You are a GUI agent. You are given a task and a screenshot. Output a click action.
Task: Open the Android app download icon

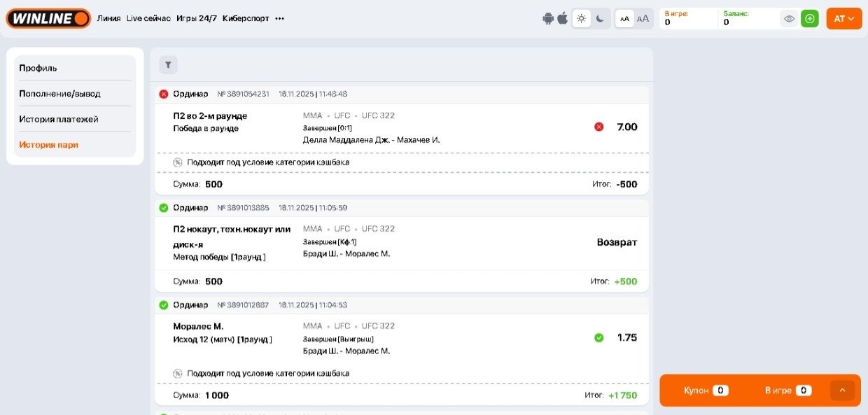[x=547, y=19]
